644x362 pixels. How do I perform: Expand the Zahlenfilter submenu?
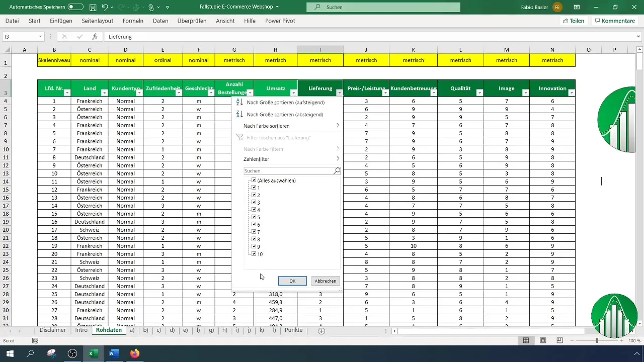pyautogui.click(x=338, y=159)
